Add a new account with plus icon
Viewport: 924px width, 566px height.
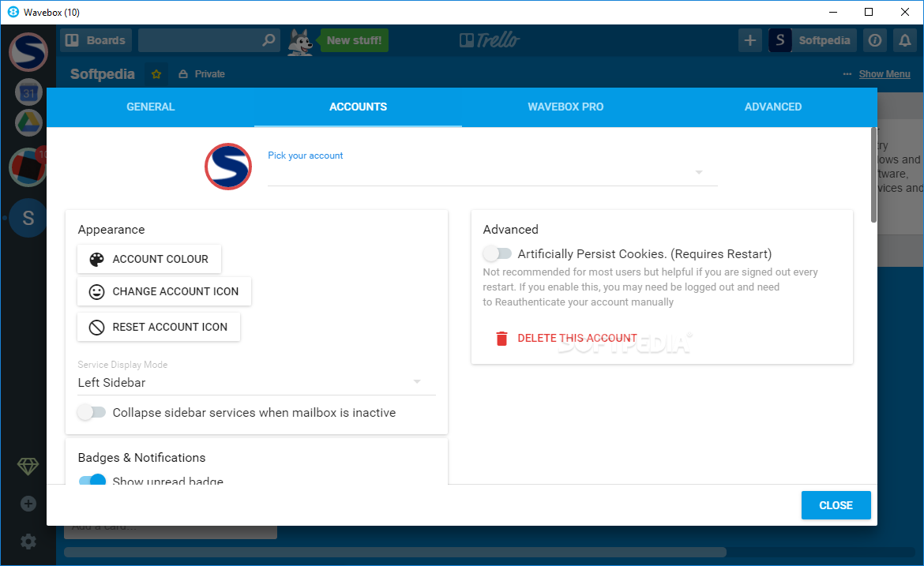pyautogui.click(x=28, y=504)
